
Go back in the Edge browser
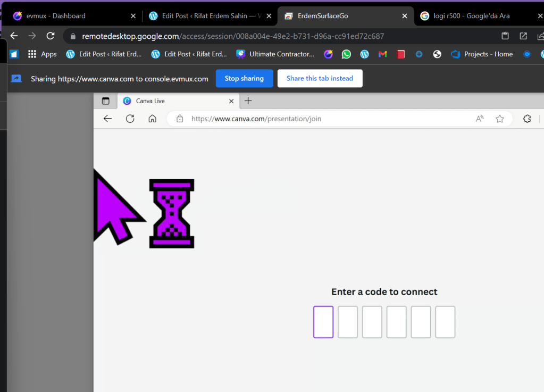(108, 119)
